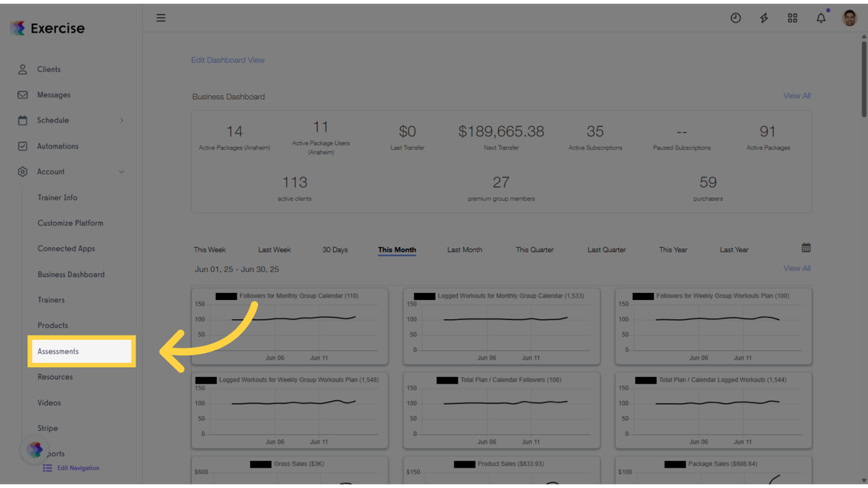Image resolution: width=868 pixels, height=488 pixels.
Task: Select Assessments in the Account menu
Action: point(57,351)
